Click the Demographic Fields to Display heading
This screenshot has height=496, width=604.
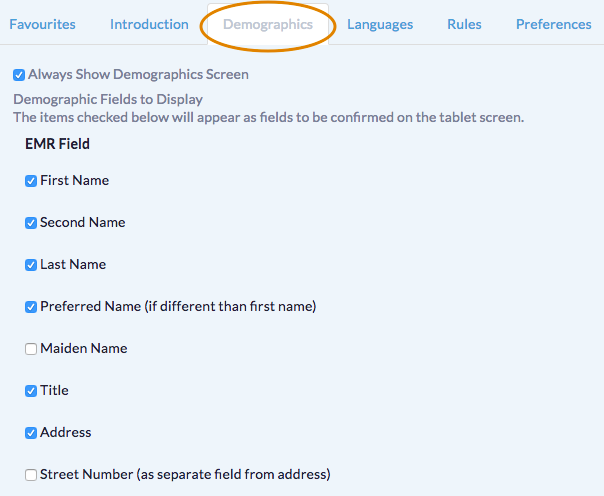pyautogui.click(x=108, y=99)
